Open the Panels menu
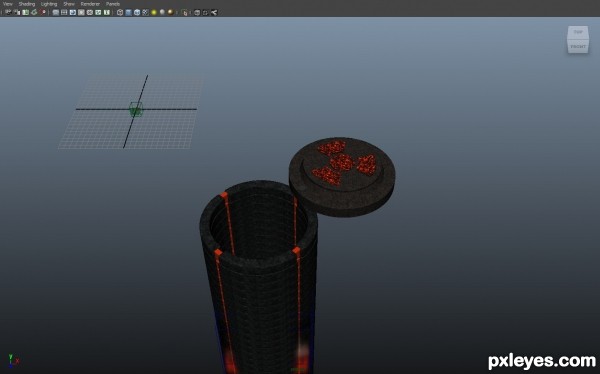The height and width of the screenshot is (374, 600). (113, 4)
